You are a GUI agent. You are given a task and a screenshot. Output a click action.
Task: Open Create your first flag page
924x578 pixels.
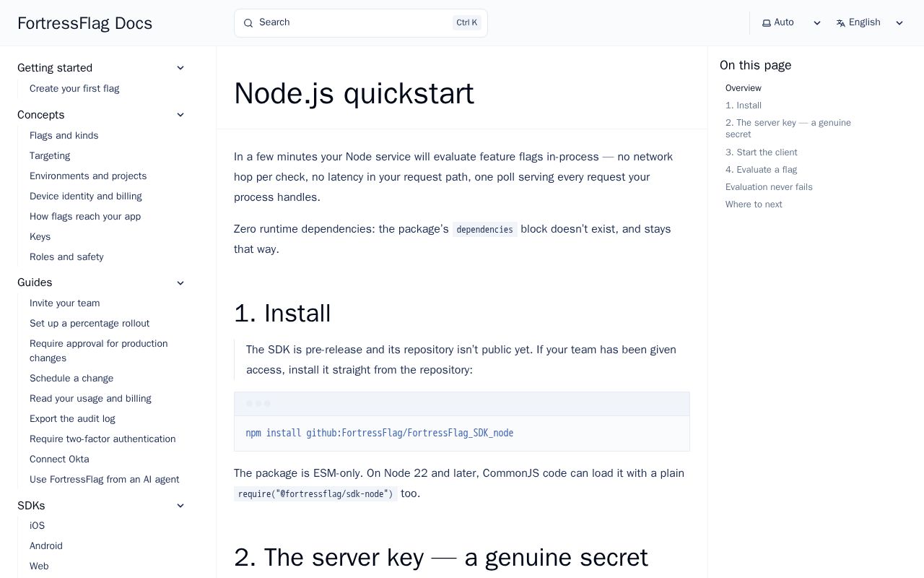click(x=74, y=89)
